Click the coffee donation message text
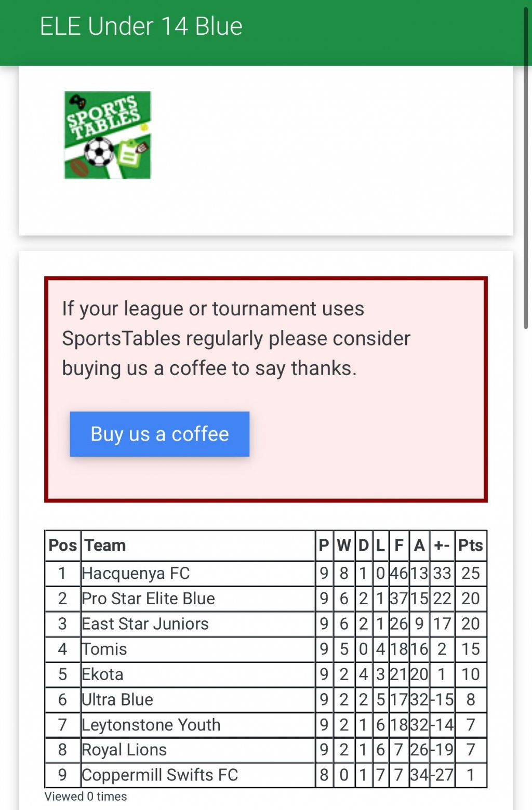 click(x=236, y=338)
